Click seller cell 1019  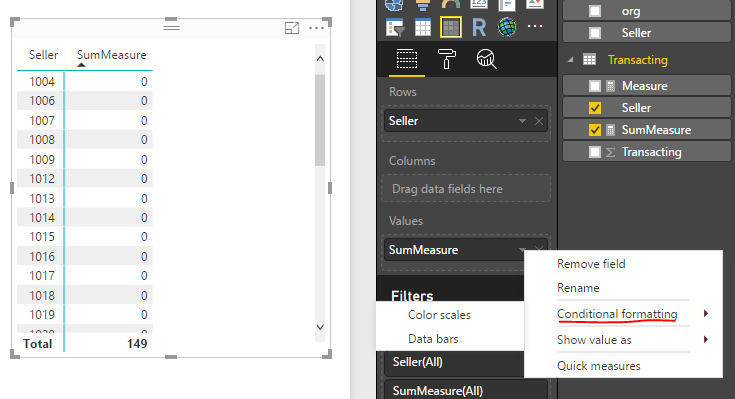click(42, 315)
